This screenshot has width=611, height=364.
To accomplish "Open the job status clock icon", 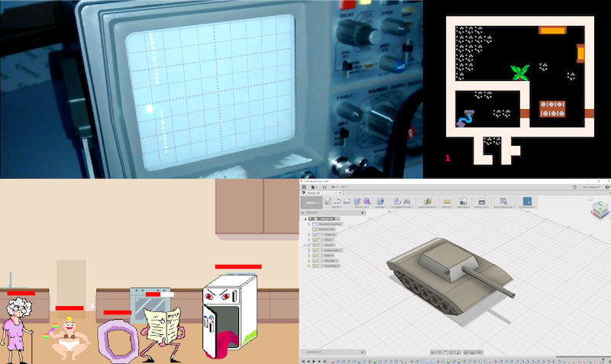I will pyautogui.click(x=575, y=187).
